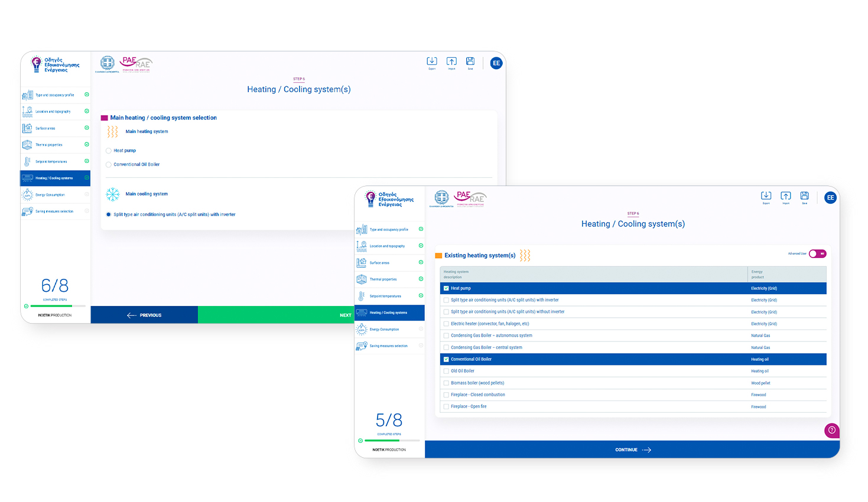
Task: Toggle the Advanced User switch
Action: pos(817,254)
